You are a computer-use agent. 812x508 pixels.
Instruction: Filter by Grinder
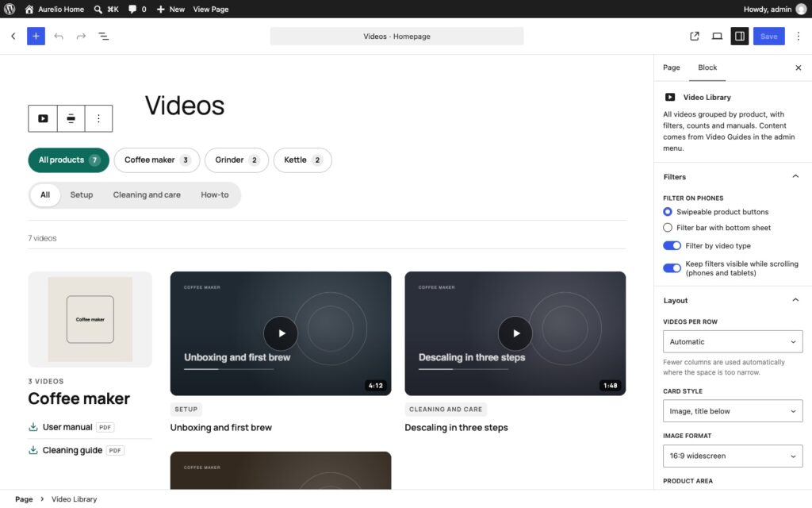(236, 160)
